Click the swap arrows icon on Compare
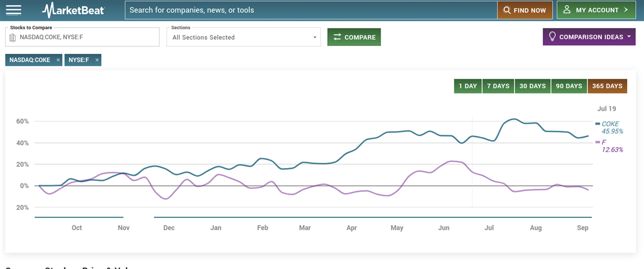Viewport: 644px width, 269px height. pyautogui.click(x=337, y=37)
